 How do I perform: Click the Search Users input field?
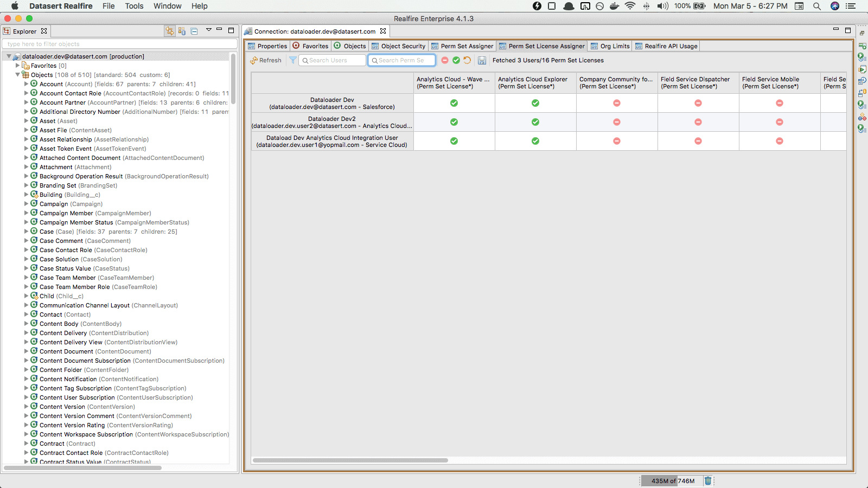332,60
